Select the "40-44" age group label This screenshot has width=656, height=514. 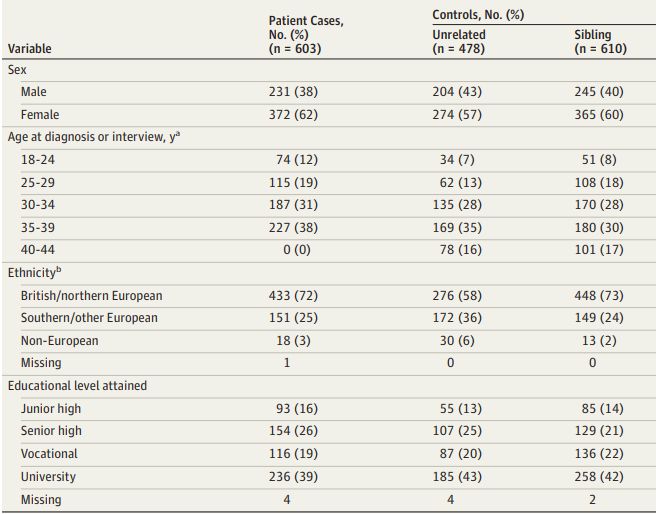click(38, 250)
